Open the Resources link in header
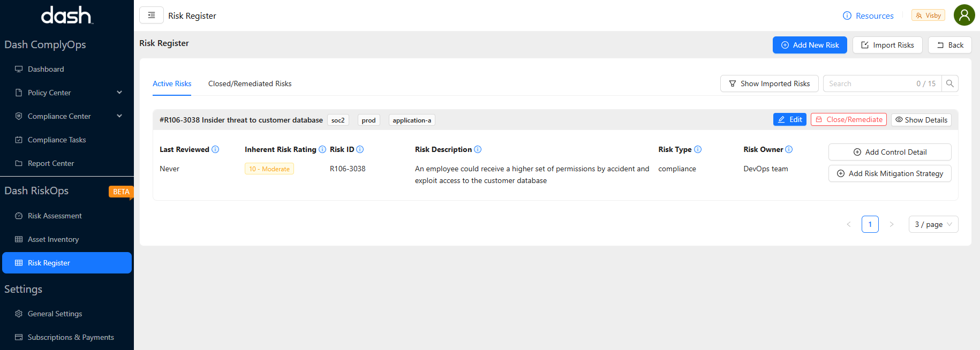 click(868, 16)
